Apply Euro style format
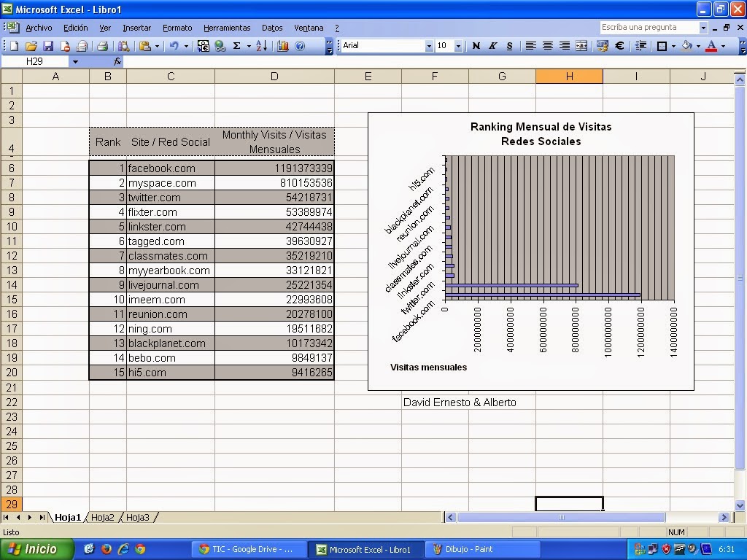The width and height of the screenshot is (747, 560). 619,46
